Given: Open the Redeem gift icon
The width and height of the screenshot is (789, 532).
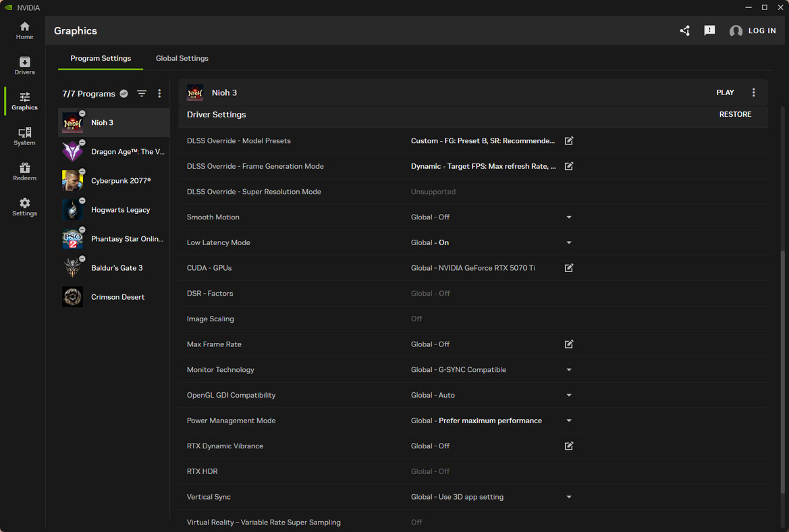Looking at the screenshot, I should pos(24,171).
